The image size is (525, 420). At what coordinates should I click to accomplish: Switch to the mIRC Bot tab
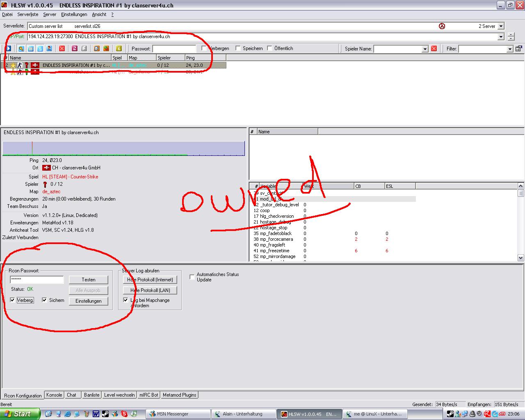click(x=149, y=395)
